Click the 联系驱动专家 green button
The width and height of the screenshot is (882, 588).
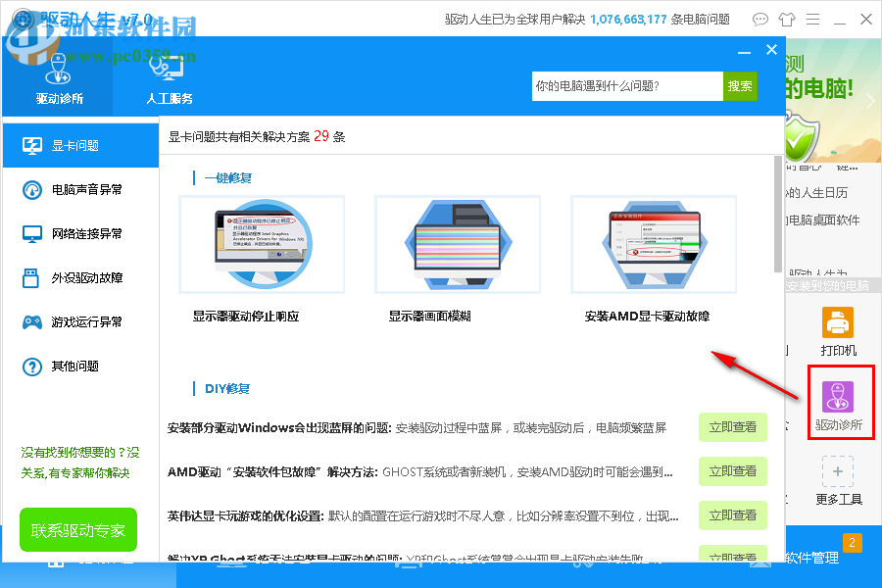pyautogui.click(x=77, y=529)
